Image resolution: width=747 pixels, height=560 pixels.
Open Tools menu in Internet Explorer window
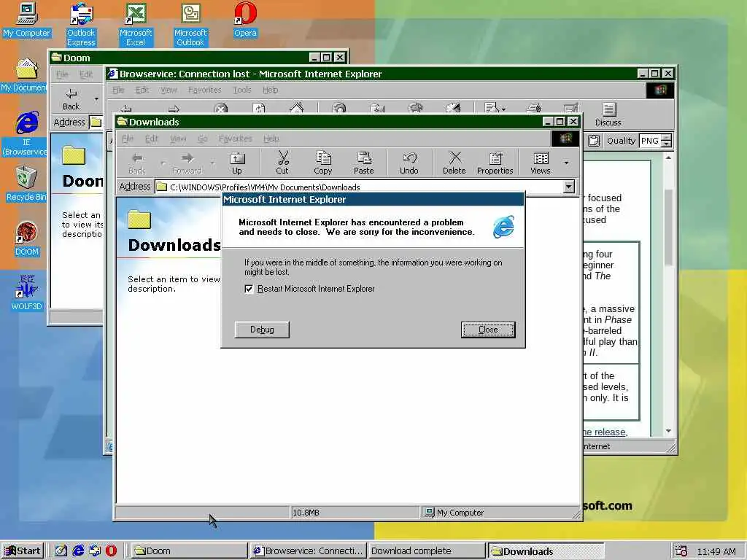[x=242, y=90]
